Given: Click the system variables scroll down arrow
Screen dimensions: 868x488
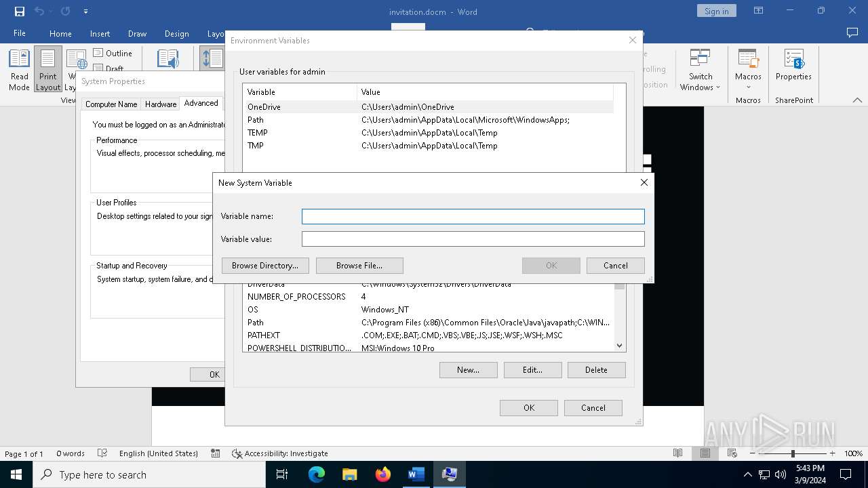Looking at the screenshot, I should pyautogui.click(x=619, y=346).
